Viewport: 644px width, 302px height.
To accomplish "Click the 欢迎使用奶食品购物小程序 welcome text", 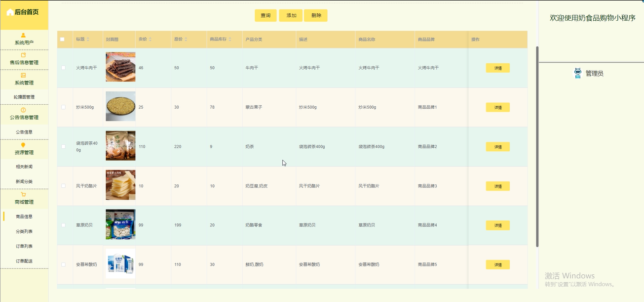I will coord(593,18).
